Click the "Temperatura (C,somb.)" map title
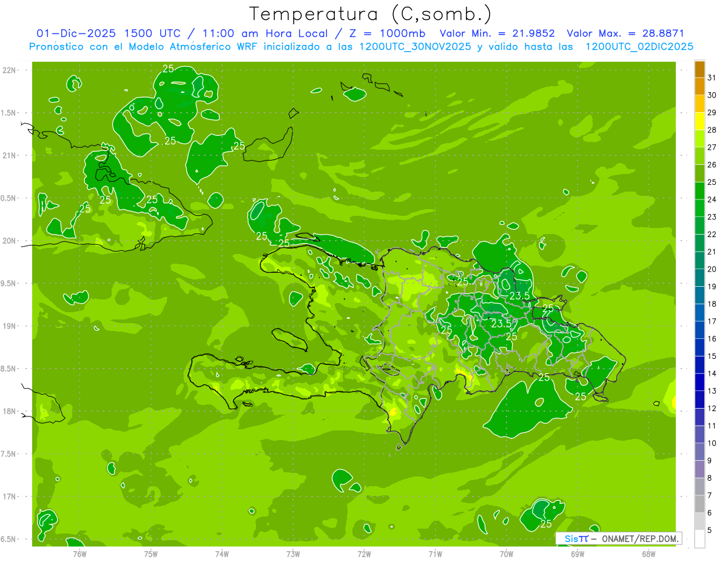This screenshot has height=562, width=728. (x=370, y=14)
